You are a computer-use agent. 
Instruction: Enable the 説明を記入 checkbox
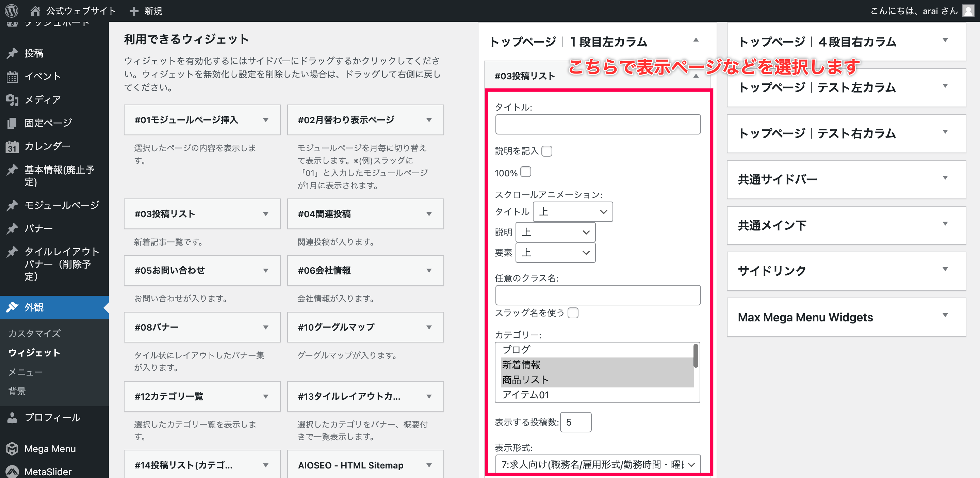coord(547,151)
